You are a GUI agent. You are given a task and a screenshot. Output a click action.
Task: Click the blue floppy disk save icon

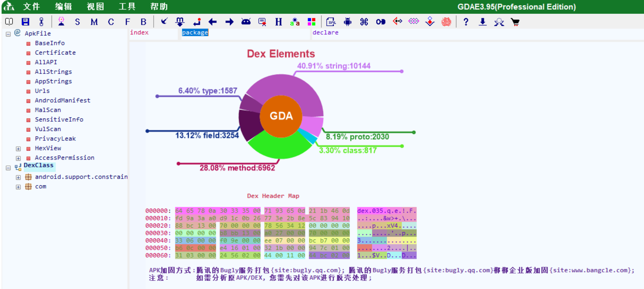tap(25, 22)
